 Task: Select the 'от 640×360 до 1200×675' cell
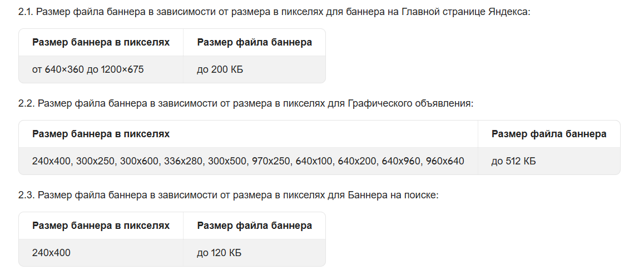click(88, 69)
